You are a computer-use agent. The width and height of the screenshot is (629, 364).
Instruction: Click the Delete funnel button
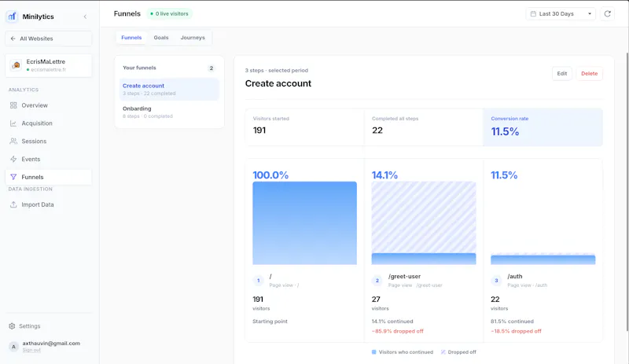click(589, 73)
